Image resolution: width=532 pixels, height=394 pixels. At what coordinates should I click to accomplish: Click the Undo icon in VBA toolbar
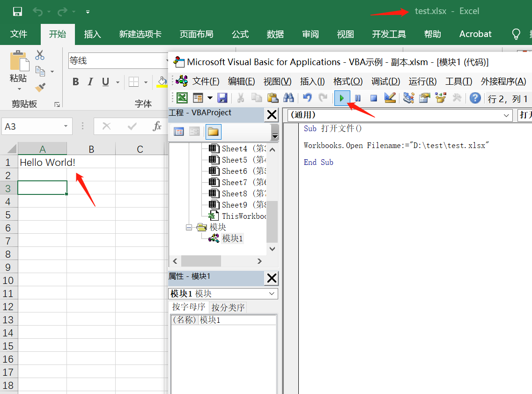coord(307,98)
